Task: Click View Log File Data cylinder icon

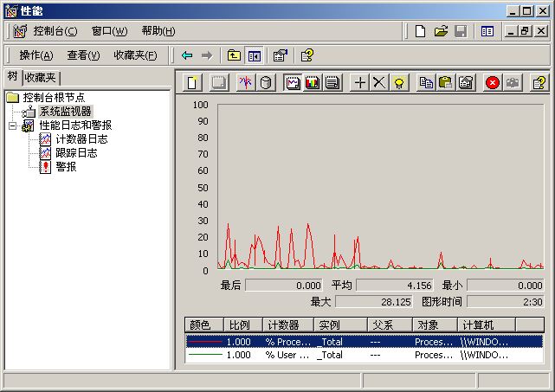Action: click(265, 82)
